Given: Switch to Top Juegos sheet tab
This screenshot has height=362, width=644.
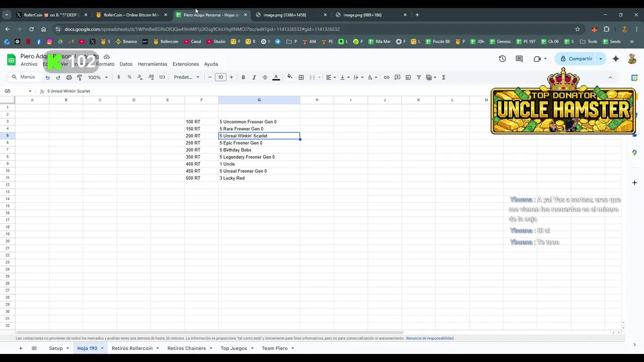Looking at the screenshot, I should coord(233,348).
